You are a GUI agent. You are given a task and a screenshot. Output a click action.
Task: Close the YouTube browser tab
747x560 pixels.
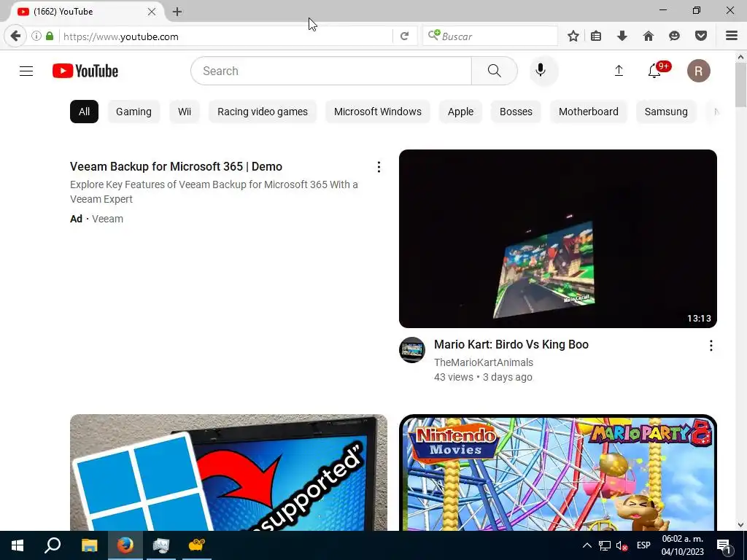click(x=152, y=12)
